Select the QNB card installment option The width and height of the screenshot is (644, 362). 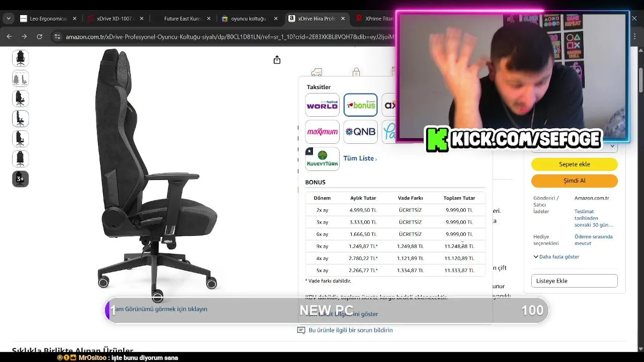click(x=360, y=132)
